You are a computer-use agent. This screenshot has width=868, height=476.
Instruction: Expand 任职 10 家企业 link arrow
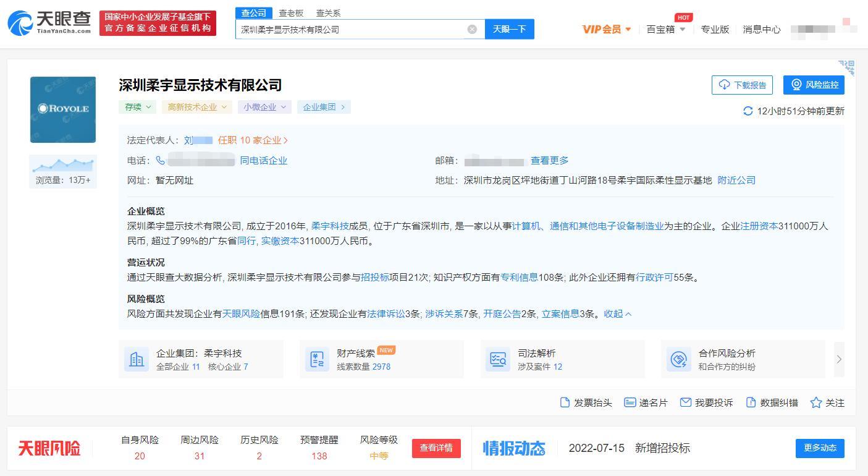coord(285,140)
